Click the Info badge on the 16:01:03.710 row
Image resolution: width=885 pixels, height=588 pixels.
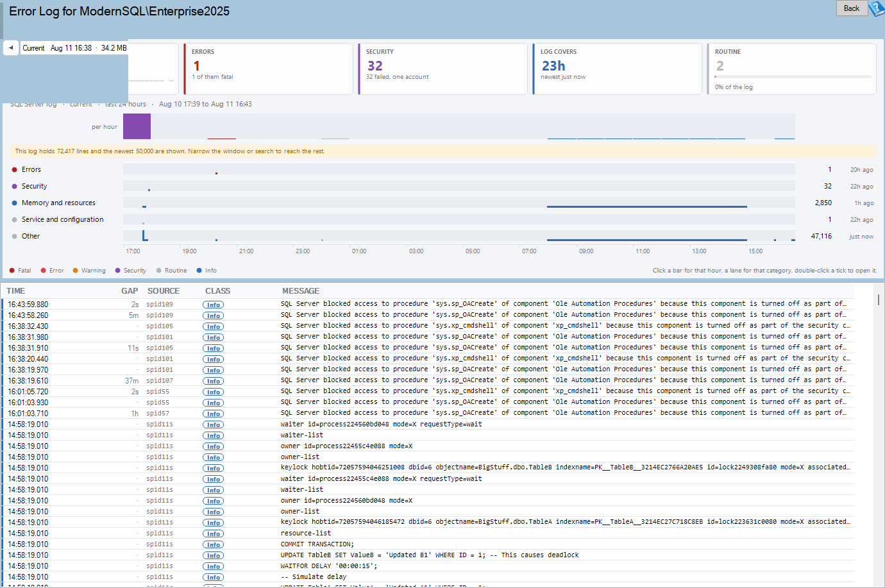point(214,414)
